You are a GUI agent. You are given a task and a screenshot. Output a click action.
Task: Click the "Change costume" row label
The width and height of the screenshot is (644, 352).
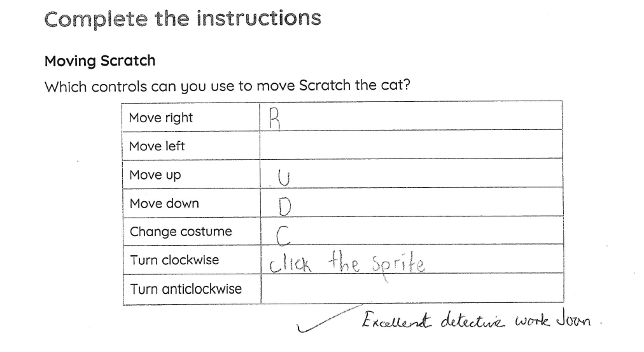181,232
